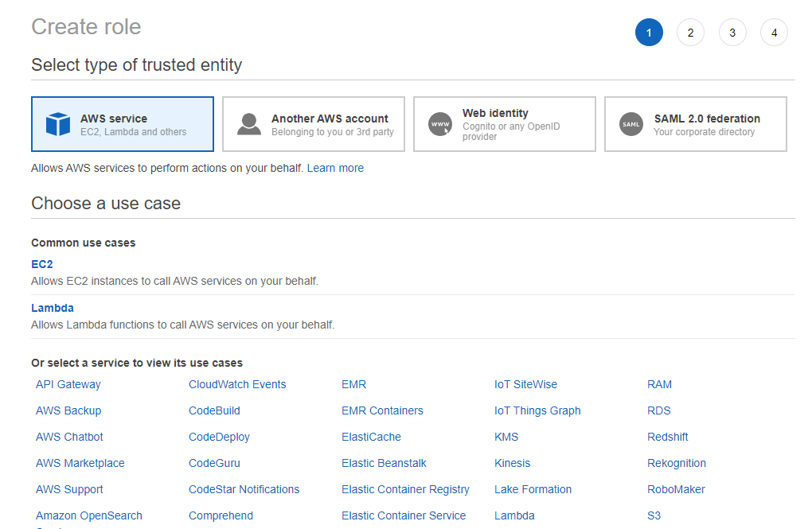Click step 4 circle indicator
The image size is (812, 529).
point(774,33)
